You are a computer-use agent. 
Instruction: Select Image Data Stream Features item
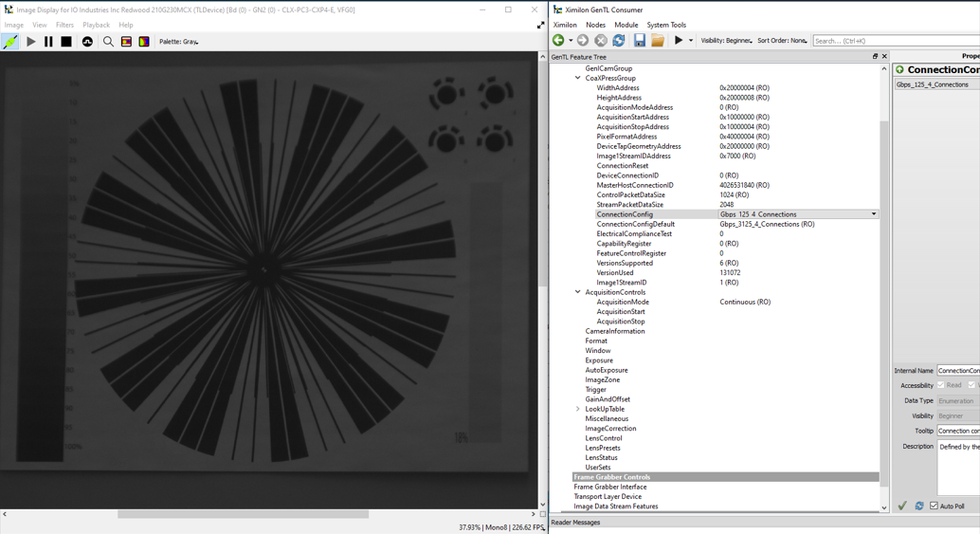616,506
